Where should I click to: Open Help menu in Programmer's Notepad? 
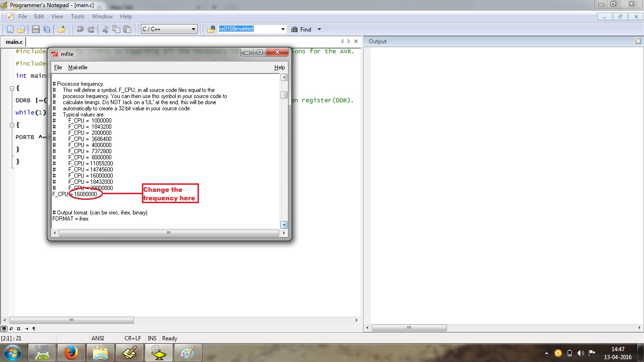(126, 16)
